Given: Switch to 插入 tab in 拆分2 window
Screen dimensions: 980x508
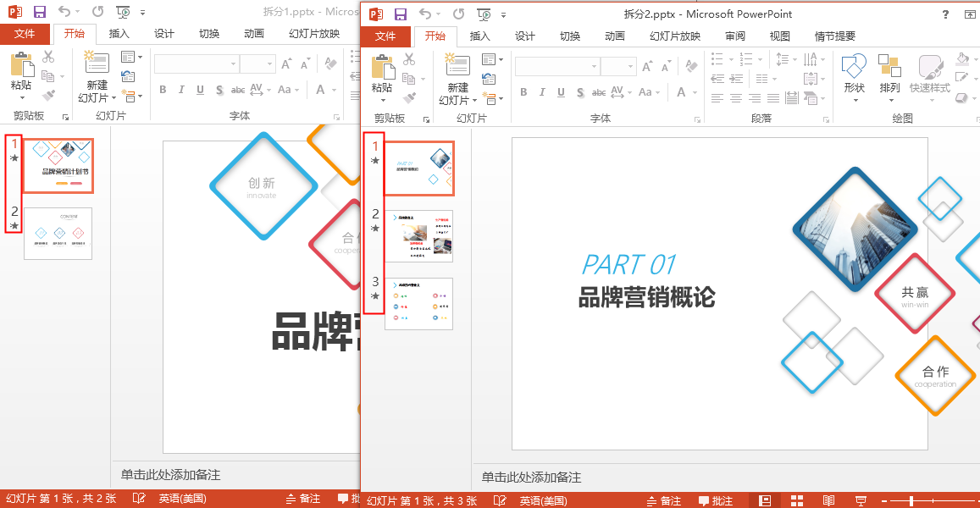Looking at the screenshot, I should coord(480,36).
